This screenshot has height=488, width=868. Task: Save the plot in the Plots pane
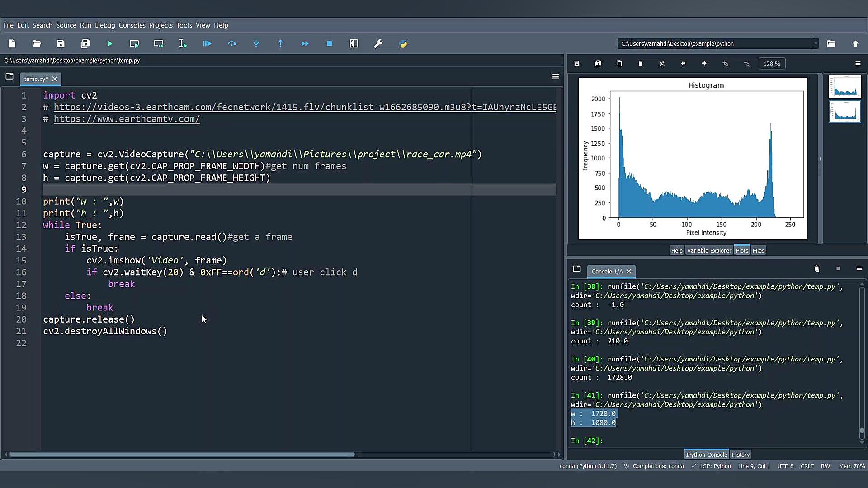coord(577,64)
